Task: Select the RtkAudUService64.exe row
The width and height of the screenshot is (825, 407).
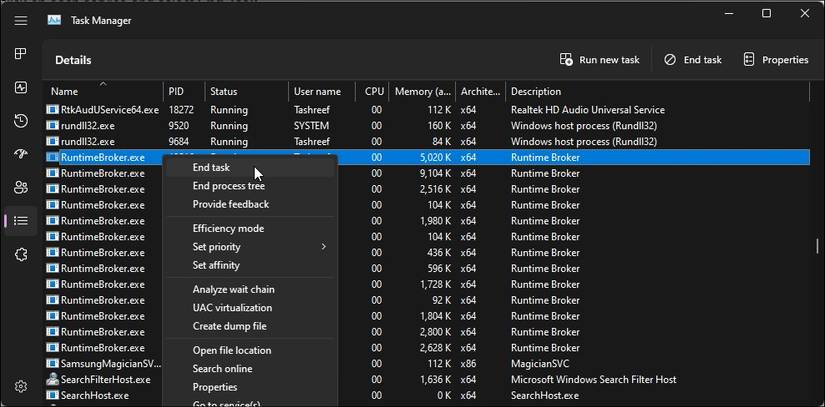Action: [x=427, y=110]
